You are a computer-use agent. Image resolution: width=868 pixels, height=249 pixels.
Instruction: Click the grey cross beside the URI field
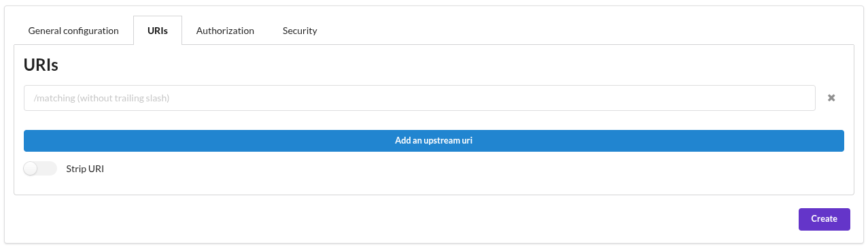click(831, 98)
